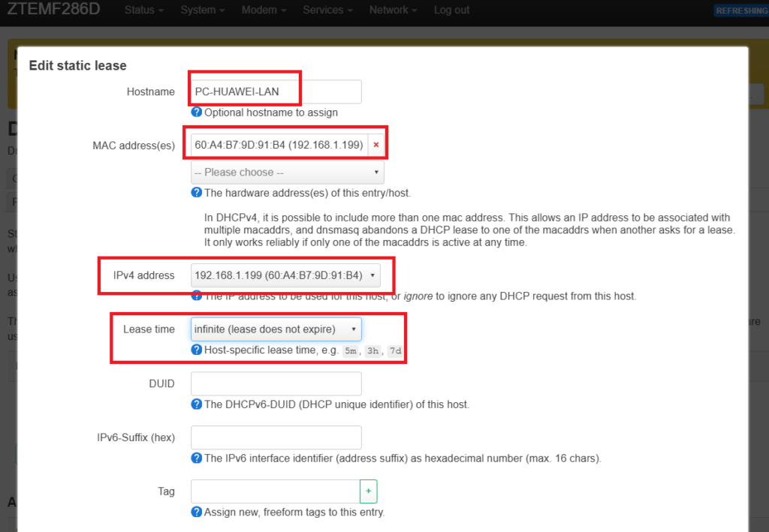Click help icon under Lease time field
The width and height of the screenshot is (769, 532).
pyautogui.click(x=197, y=350)
